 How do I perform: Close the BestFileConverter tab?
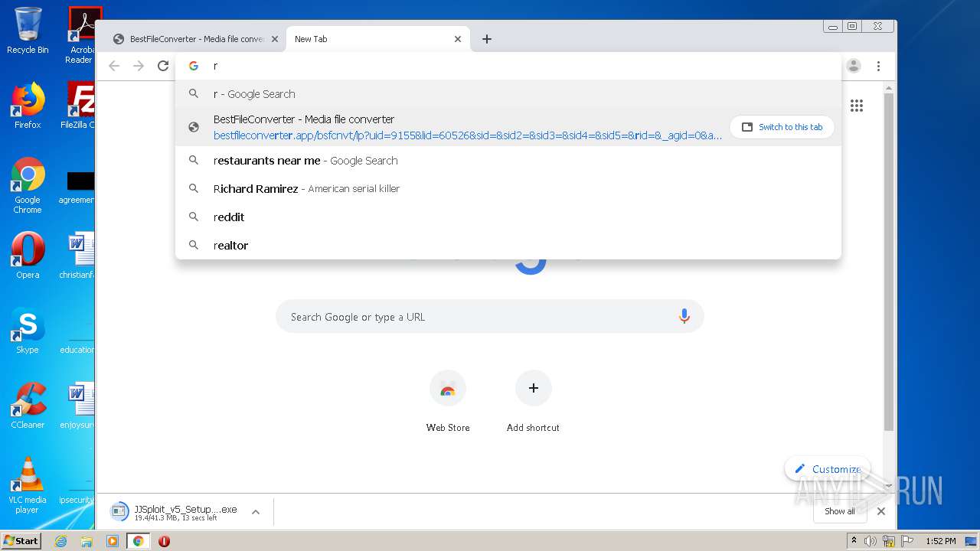[x=275, y=39]
